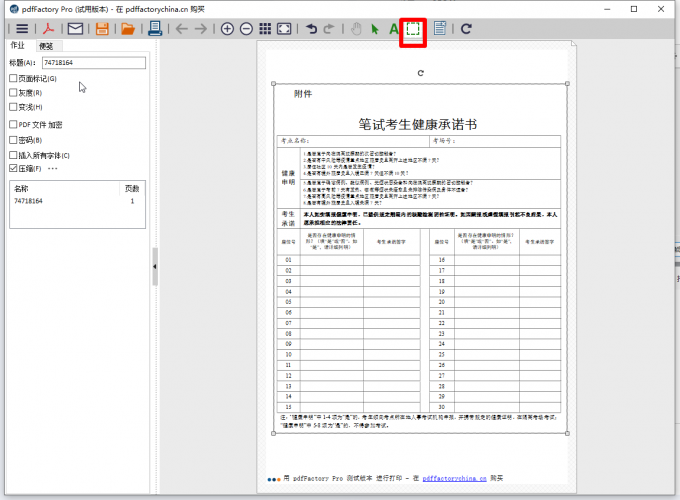Image resolution: width=680 pixels, height=500 pixels.
Task: Open the hamburger menu icon
Action: click(x=22, y=29)
